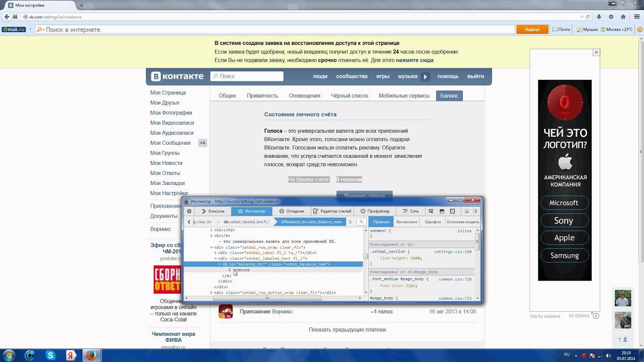This screenshot has height=362, width=644.
Task: Click the blue browser icon in taskbar
Action: [30, 355]
